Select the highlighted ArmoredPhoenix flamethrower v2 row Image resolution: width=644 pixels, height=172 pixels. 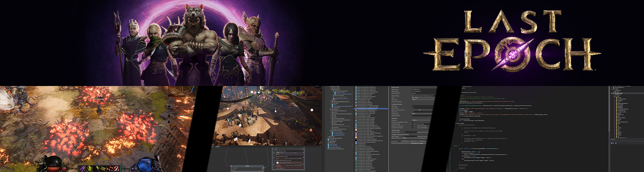(x=371, y=109)
